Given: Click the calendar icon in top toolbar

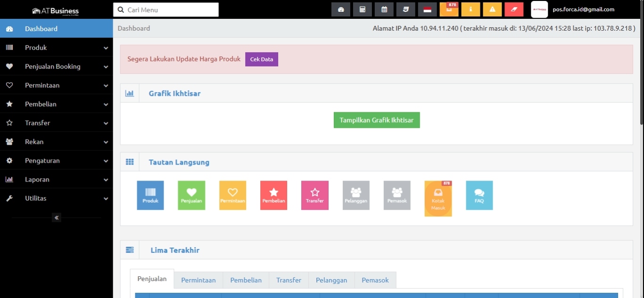Looking at the screenshot, I should point(384,9).
